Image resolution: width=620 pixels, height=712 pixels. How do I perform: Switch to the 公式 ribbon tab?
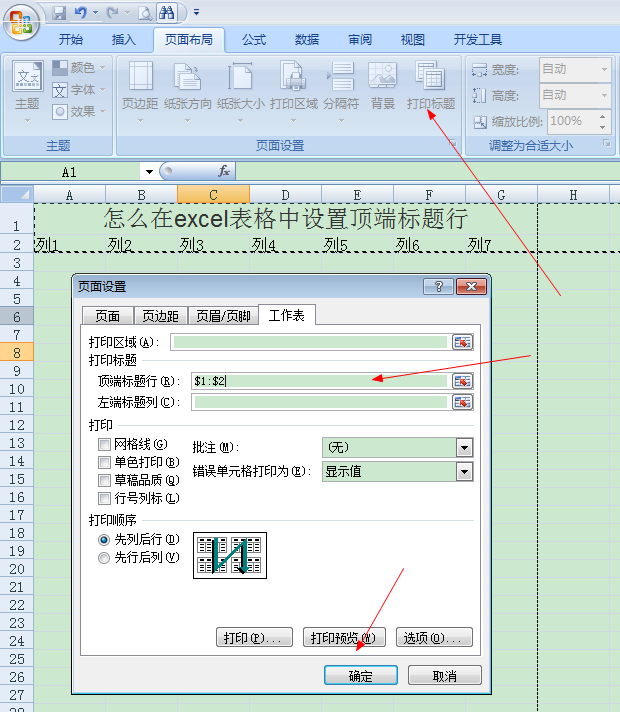(254, 40)
